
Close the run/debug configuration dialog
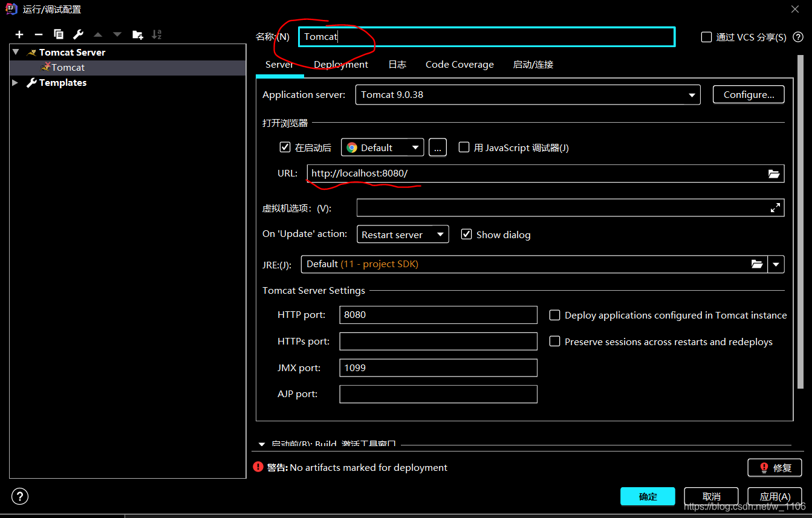795,9
